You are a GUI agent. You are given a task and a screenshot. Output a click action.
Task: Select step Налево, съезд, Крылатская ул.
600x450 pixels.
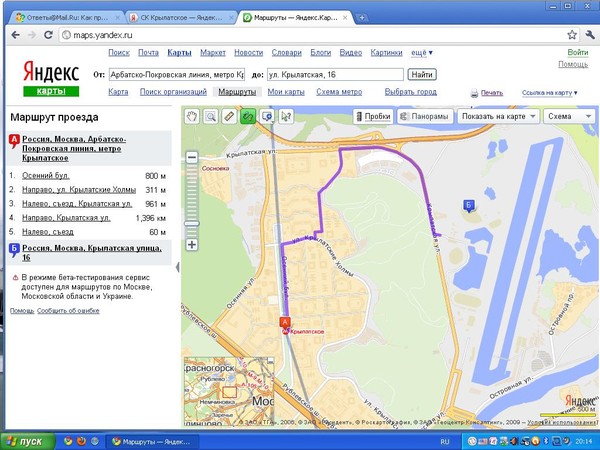click(x=77, y=204)
